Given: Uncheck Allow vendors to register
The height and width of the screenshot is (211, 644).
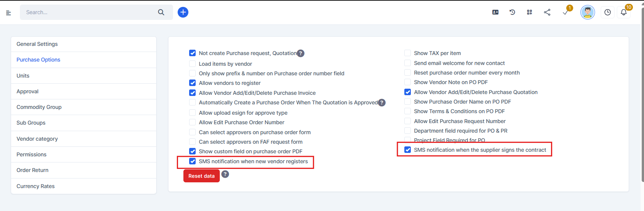Looking at the screenshot, I should [193, 83].
